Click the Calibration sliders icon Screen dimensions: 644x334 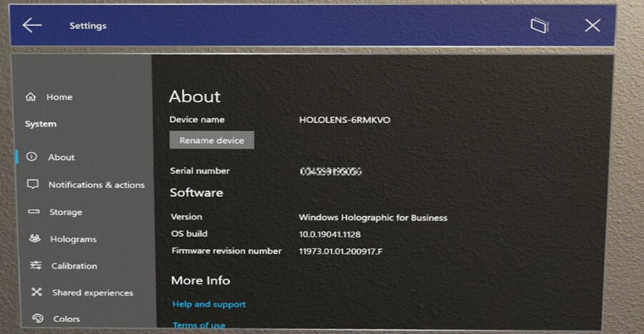36,266
